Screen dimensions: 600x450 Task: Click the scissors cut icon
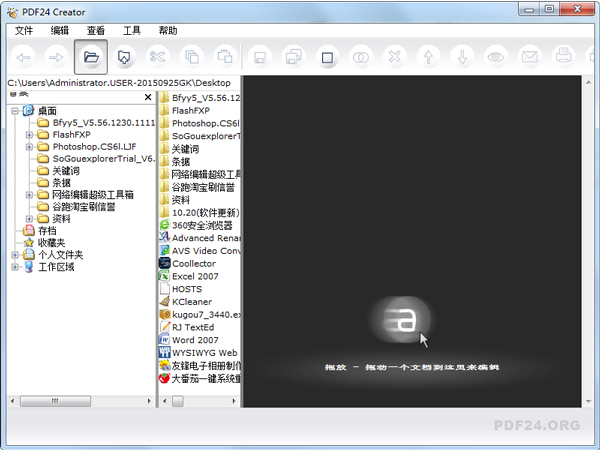click(157, 57)
